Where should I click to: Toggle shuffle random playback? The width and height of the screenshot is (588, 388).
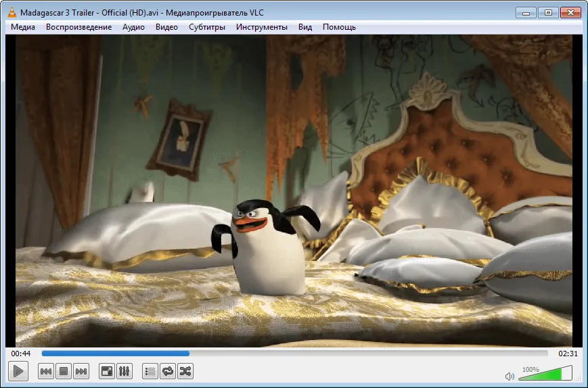point(185,371)
